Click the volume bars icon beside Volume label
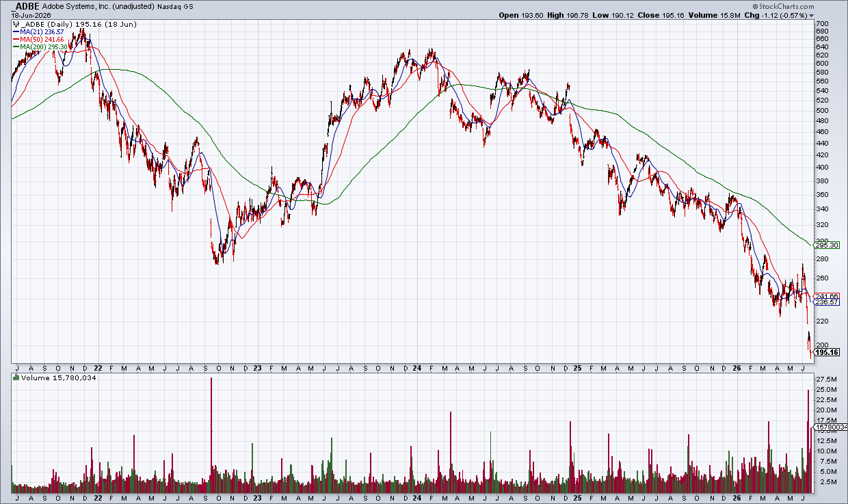The image size is (848, 504). pos(16,377)
